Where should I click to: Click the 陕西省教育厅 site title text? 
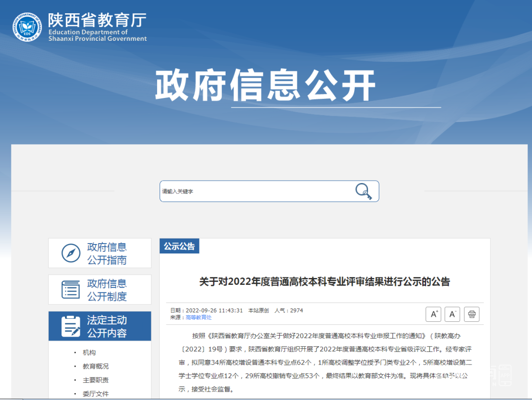pos(97,20)
